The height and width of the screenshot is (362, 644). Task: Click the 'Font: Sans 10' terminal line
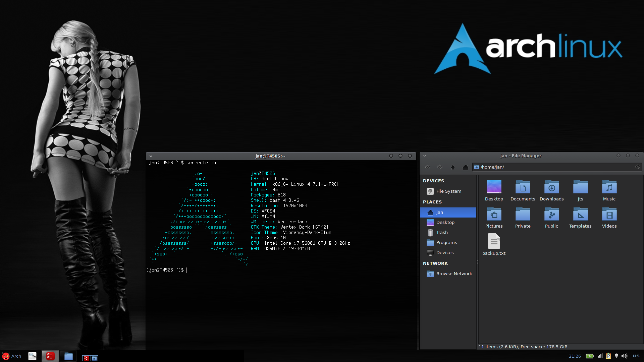[268, 238]
